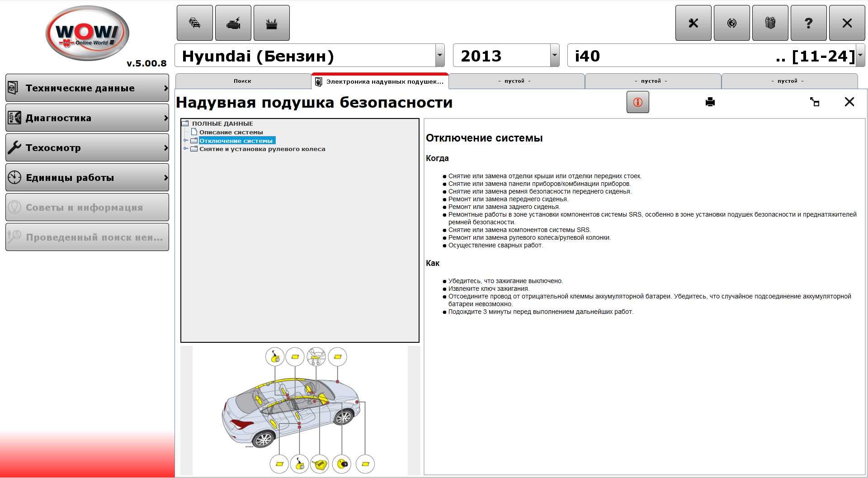Click the Единицы работы clock icon
The width and height of the screenshot is (868, 478).
click(14, 177)
